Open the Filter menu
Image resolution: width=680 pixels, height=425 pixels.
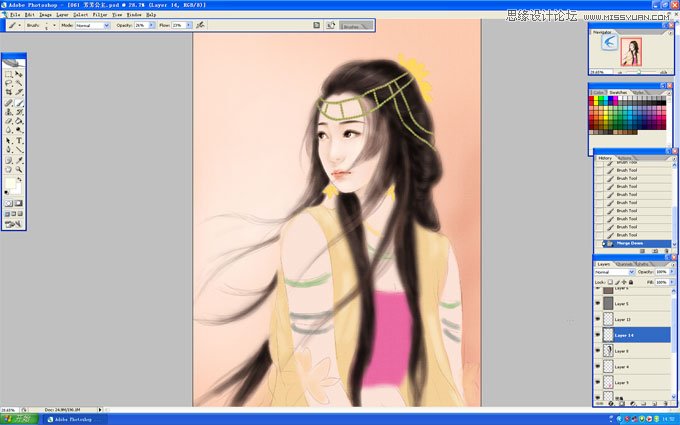click(x=100, y=14)
